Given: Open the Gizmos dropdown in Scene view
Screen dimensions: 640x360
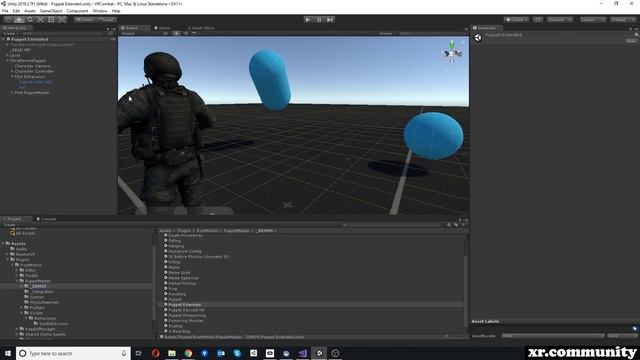Looking at the screenshot, I should point(387,33).
